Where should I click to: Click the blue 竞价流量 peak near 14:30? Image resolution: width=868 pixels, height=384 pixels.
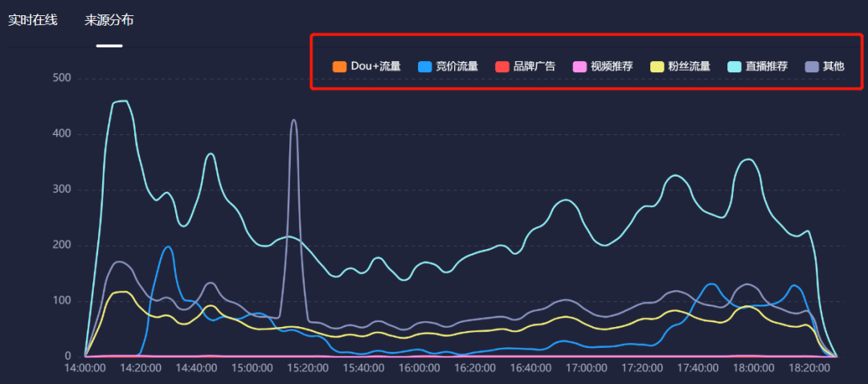click(169, 247)
